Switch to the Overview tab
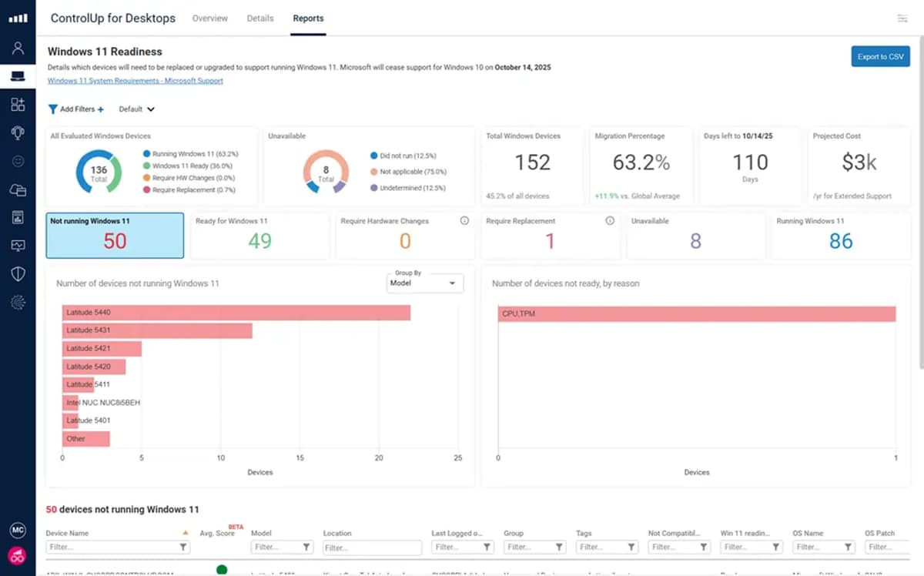The width and height of the screenshot is (924, 576). 209,18
